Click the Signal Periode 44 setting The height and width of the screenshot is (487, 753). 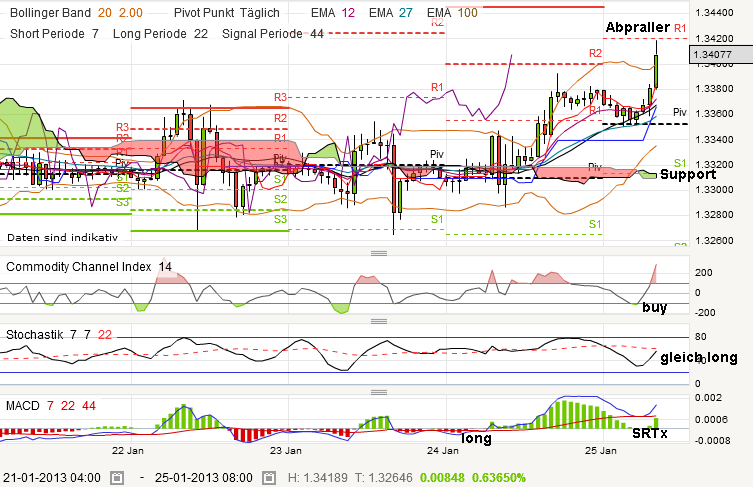[273, 34]
